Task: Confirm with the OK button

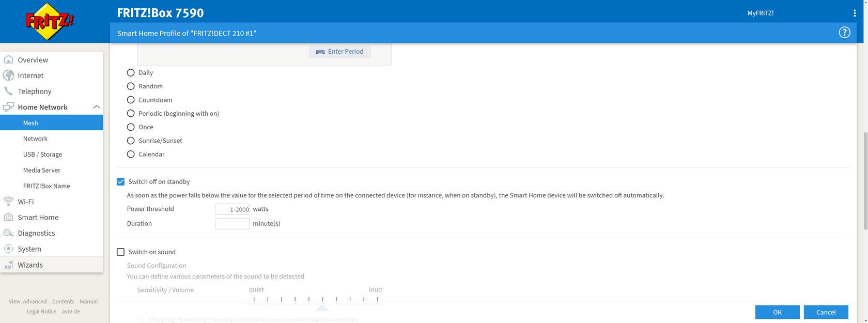Action: [x=777, y=312]
